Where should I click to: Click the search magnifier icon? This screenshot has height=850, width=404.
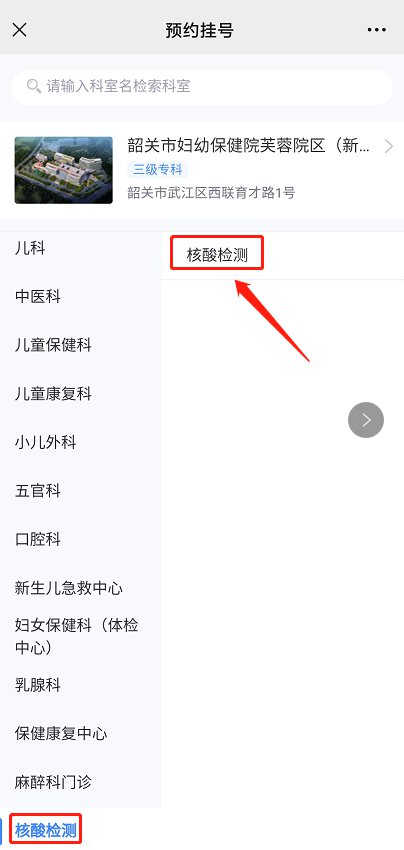[34, 86]
